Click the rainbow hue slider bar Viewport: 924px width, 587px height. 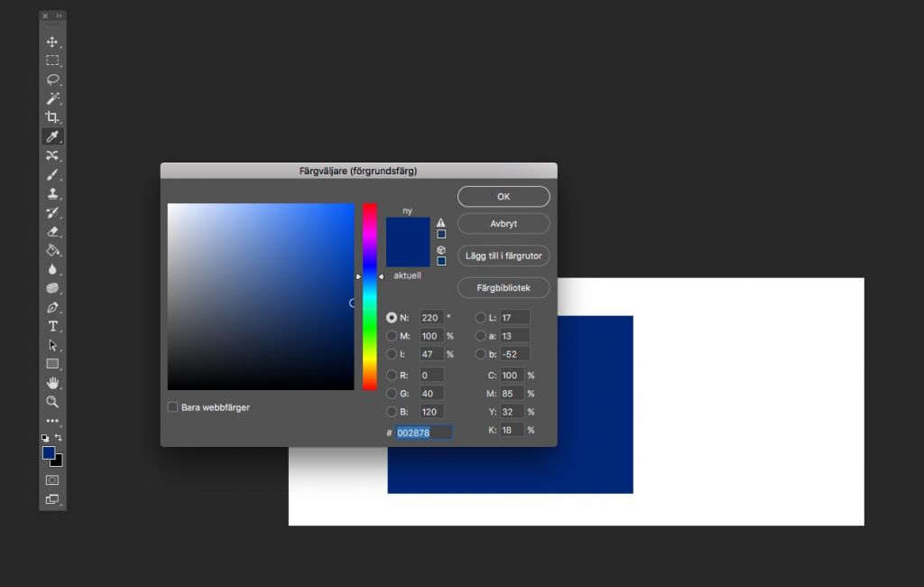tap(369, 297)
